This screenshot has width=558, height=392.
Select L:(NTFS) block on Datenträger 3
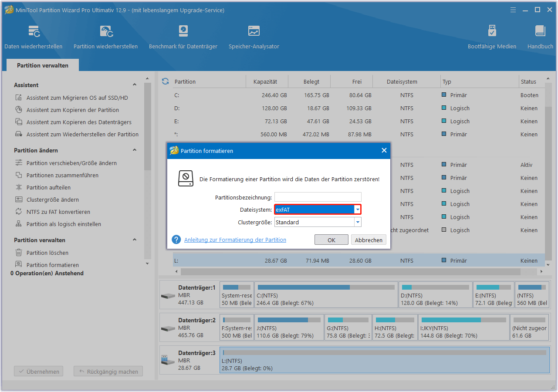point(385,360)
